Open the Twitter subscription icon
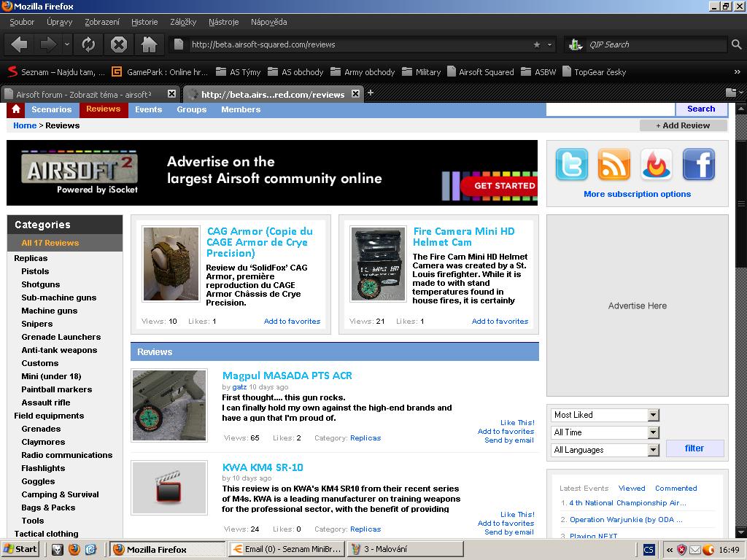 pyautogui.click(x=571, y=164)
